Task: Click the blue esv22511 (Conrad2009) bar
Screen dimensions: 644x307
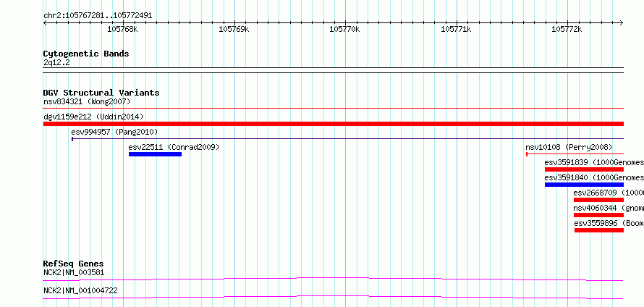Action: (155, 154)
